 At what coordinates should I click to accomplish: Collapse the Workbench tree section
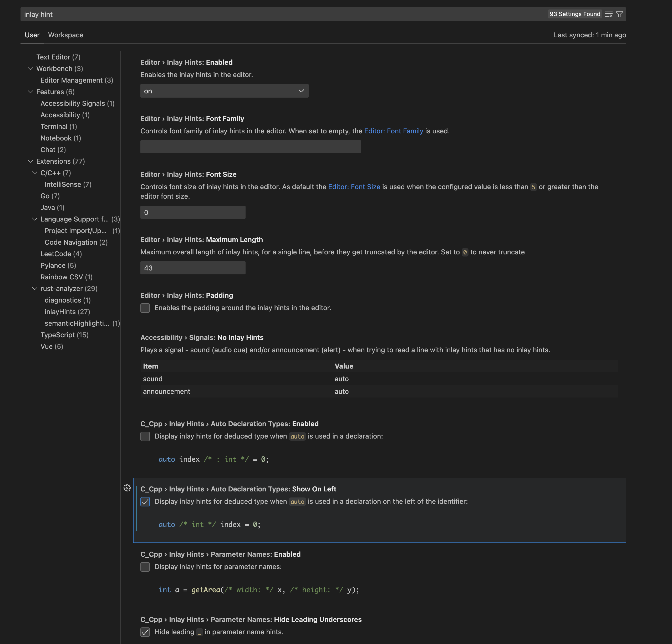coord(30,69)
